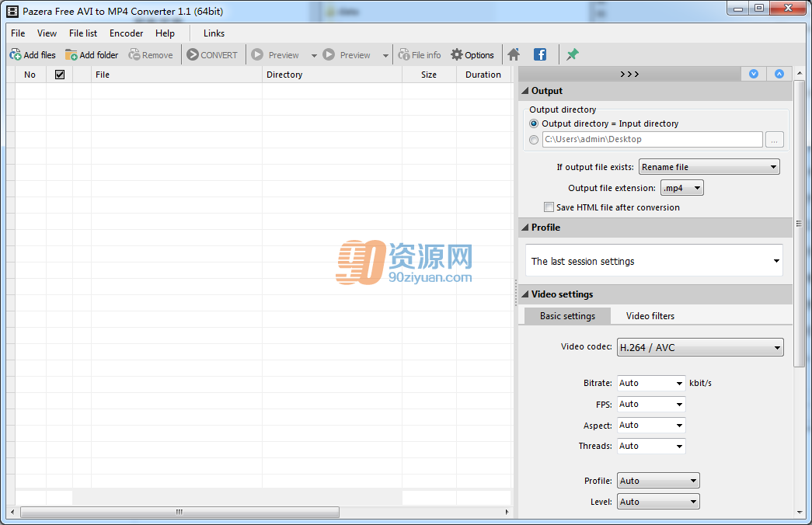Open the Level dropdown
The width and height of the screenshot is (812, 525).
(x=658, y=502)
